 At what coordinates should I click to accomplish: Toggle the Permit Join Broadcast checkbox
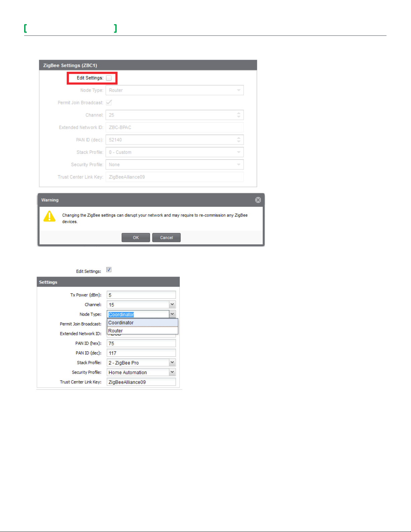point(109,103)
